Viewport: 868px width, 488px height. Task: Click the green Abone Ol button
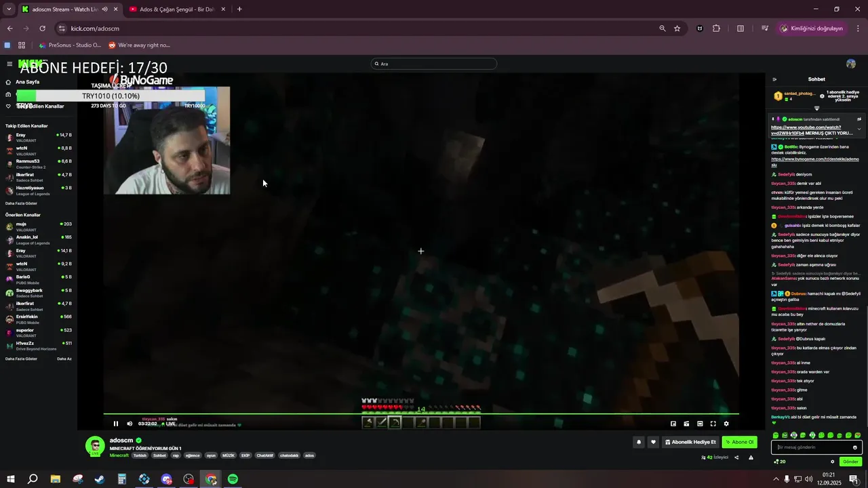pyautogui.click(x=739, y=442)
